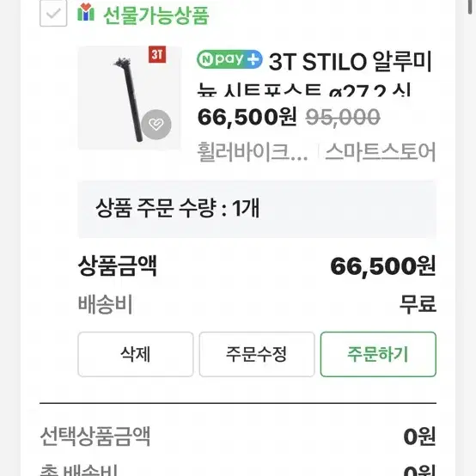Click the 스마트스토어 label link
Screen dimensions: 476x476
381,151
